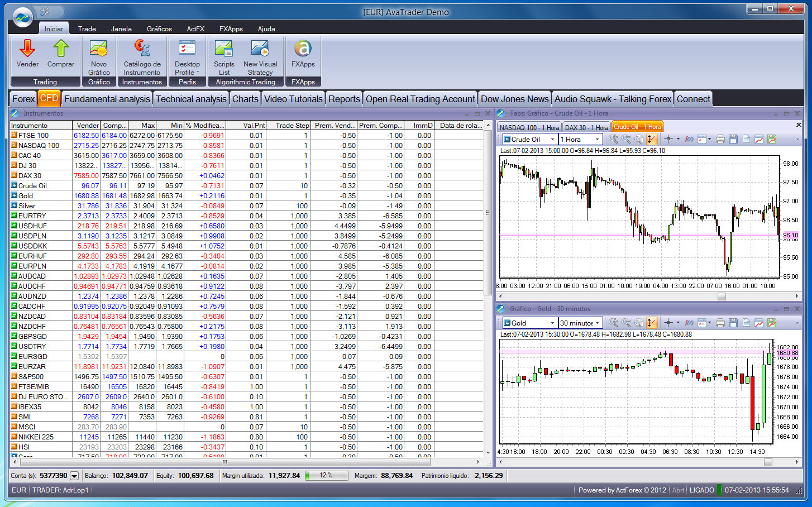Expand crosshair options arrow on Crude Oil chart
Viewport: 812px width, 507px height.
(678, 139)
